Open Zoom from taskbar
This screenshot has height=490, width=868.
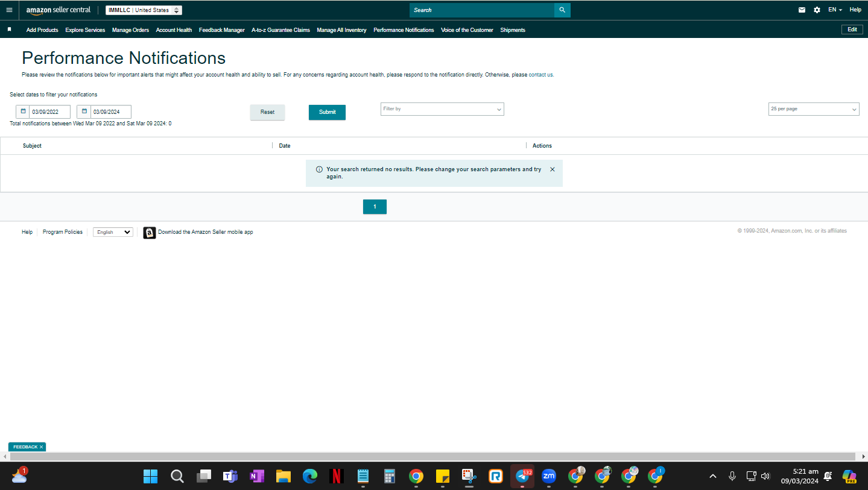tap(549, 476)
